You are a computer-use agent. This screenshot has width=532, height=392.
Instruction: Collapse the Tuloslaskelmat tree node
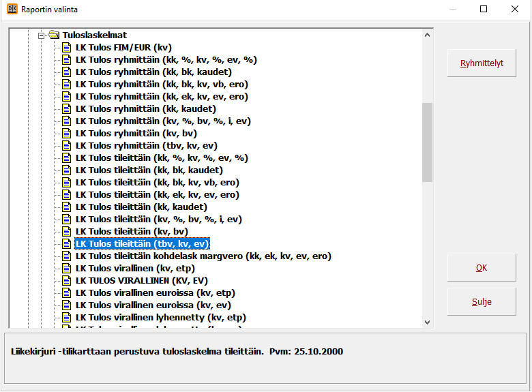coord(42,35)
